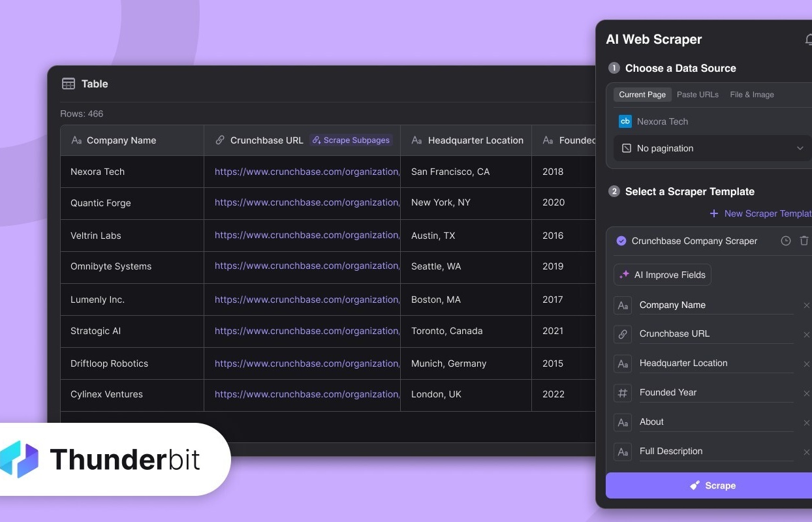Viewport: 812px width, 522px height.
Task: Click the text type icon beside About field
Action: (623, 422)
